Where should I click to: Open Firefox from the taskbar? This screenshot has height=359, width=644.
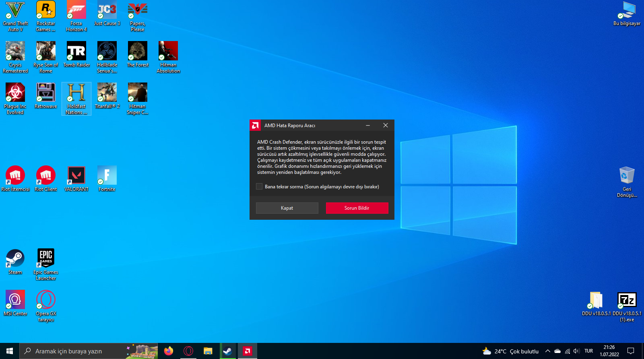click(x=169, y=351)
